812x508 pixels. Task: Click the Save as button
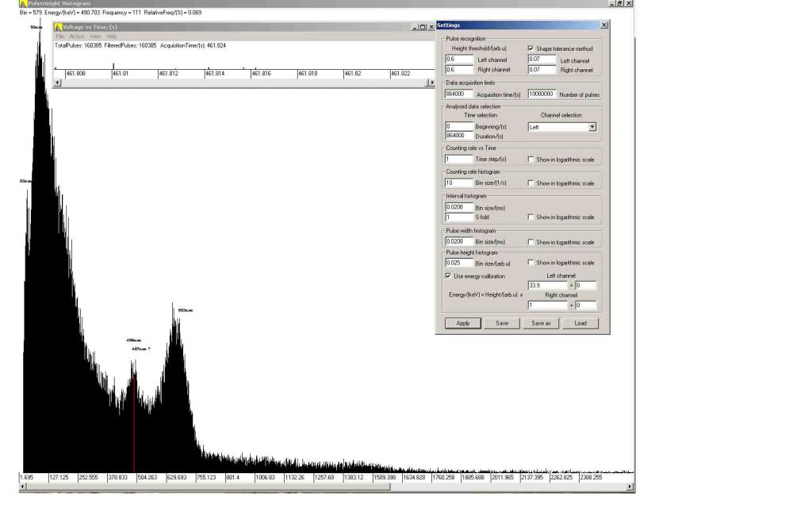tap(541, 323)
